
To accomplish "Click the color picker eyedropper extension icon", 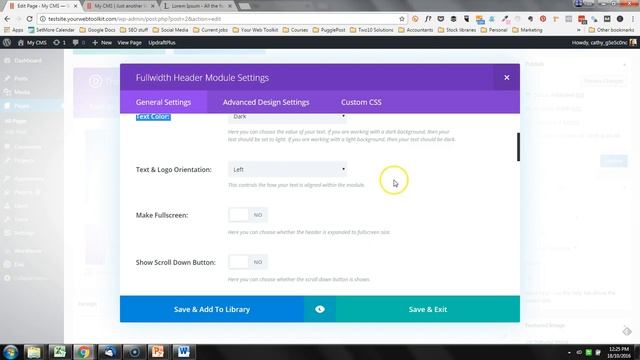I will (x=505, y=19).
